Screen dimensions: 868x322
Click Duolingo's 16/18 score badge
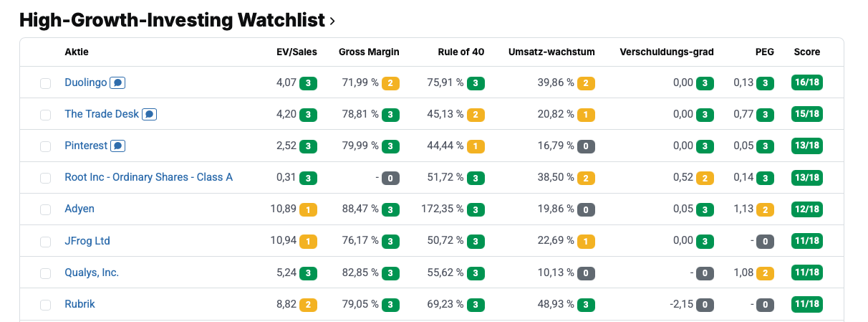tap(807, 82)
